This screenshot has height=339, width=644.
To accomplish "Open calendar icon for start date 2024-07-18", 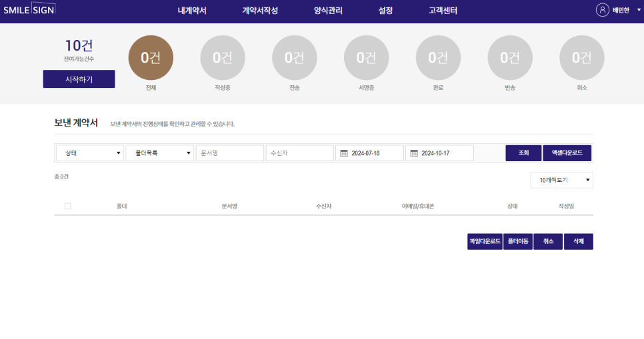I will 344,153.
